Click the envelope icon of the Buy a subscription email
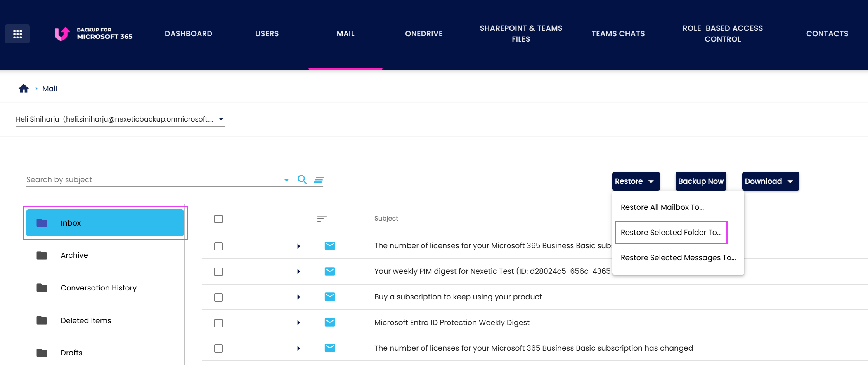 (x=330, y=297)
